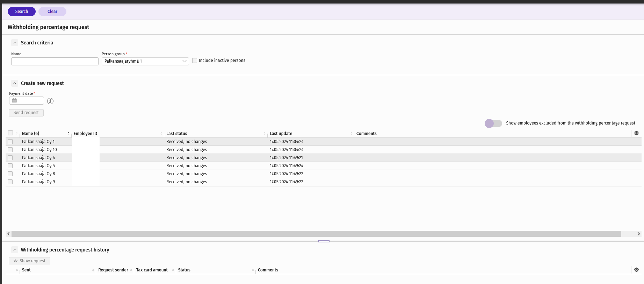The width and height of the screenshot is (644, 284).
Task: Click the Clear button
Action: 52,12
